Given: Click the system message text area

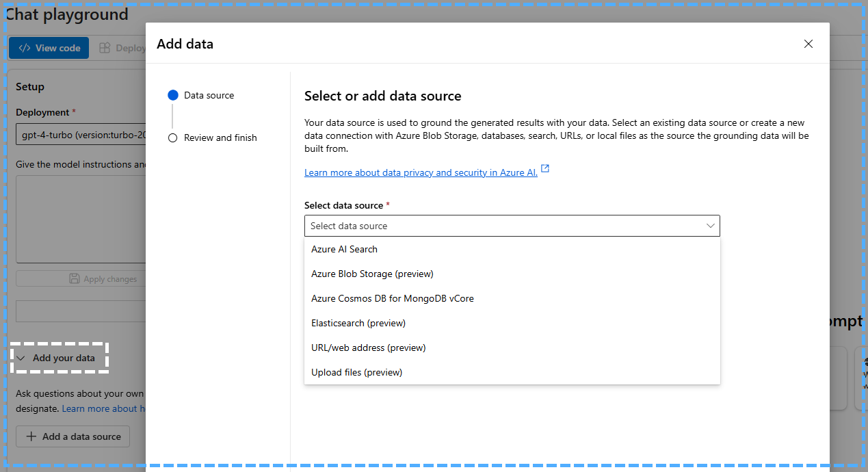Looking at the screenshot, I should (81, 219).
